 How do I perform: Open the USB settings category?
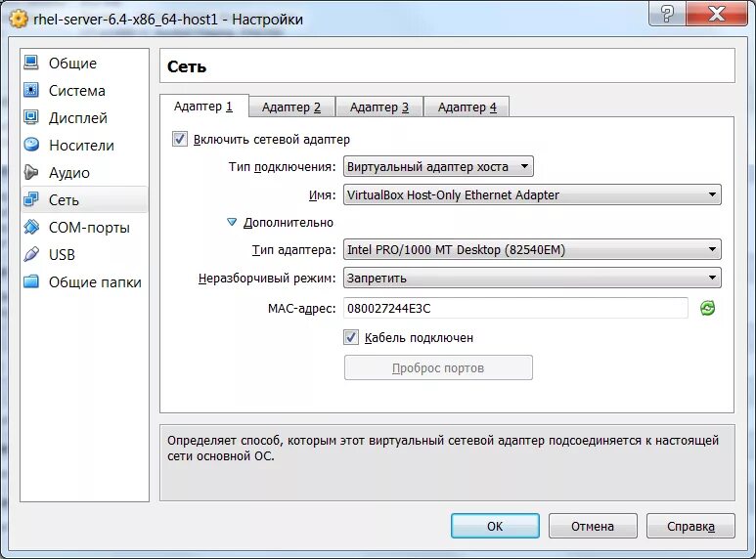coord(84,254)
